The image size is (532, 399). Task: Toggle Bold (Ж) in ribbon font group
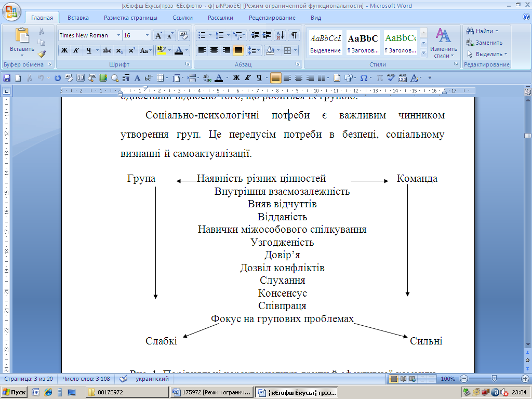64,50
